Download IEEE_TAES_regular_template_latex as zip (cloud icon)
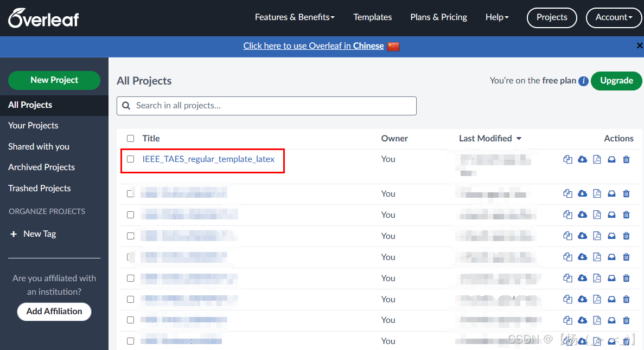The image size is (644, 350). click(582, 159)
